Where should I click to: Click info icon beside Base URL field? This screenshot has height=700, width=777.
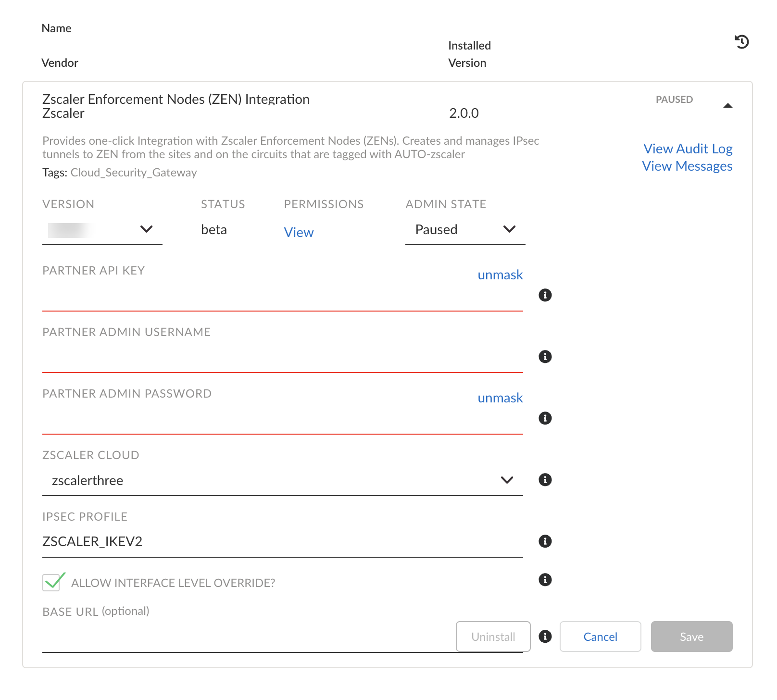(x=545, y=637)
